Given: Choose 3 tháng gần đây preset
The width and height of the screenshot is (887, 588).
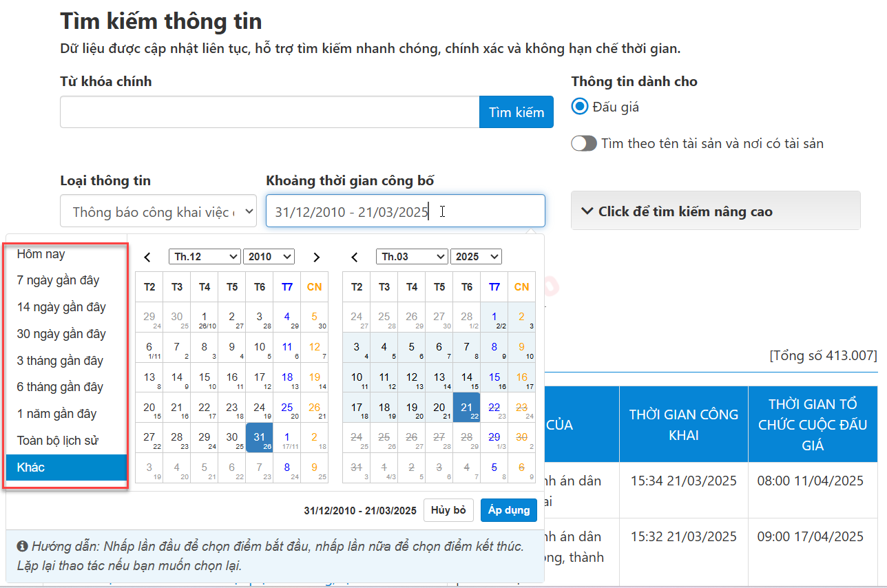Looking at the screenshot, I should tap(66, 361).
